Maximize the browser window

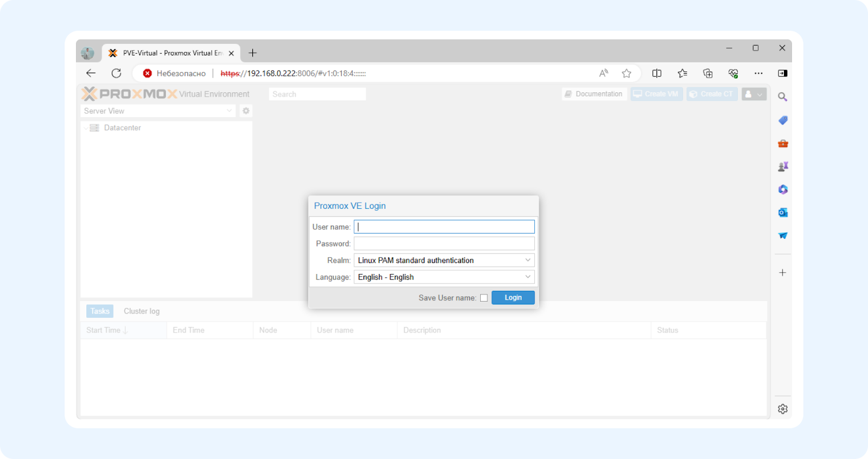(755, 48)
